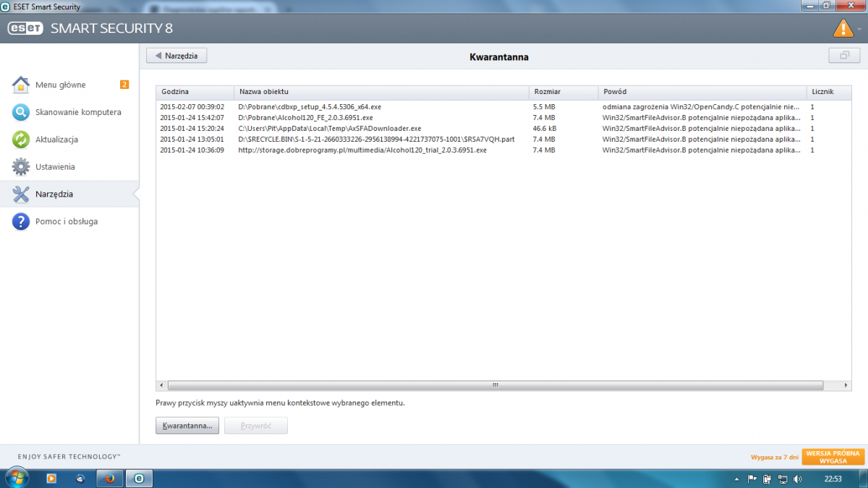Click the ESET logo in header
868x488 pixels.
pos(25,29)
